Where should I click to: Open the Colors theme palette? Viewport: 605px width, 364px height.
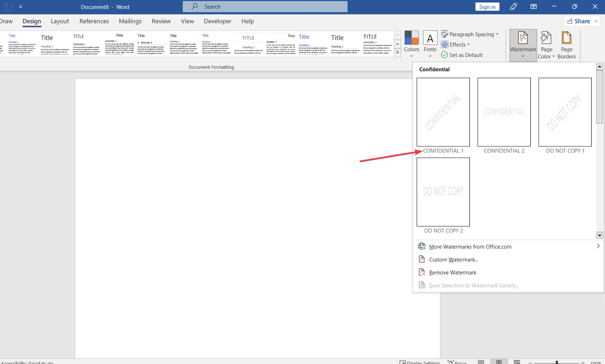pyautogui.click(x=412, y=44)
